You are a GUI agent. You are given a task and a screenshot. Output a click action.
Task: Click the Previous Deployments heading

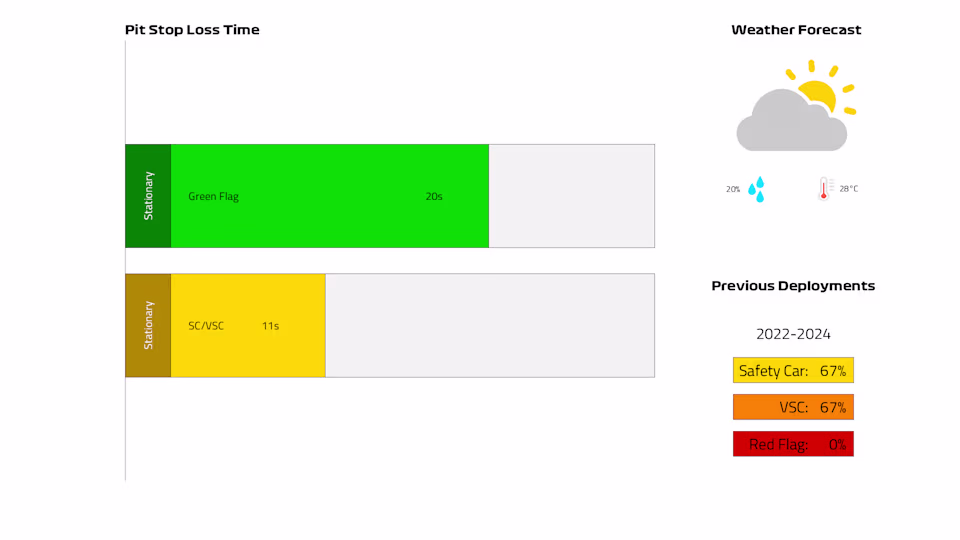(793, 286)
